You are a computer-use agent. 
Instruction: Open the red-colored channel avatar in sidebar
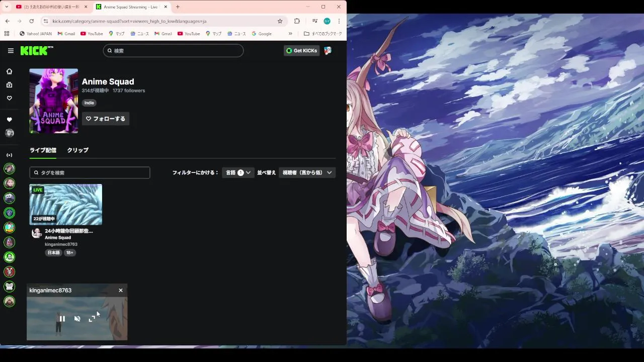click(x=9, y=272)
